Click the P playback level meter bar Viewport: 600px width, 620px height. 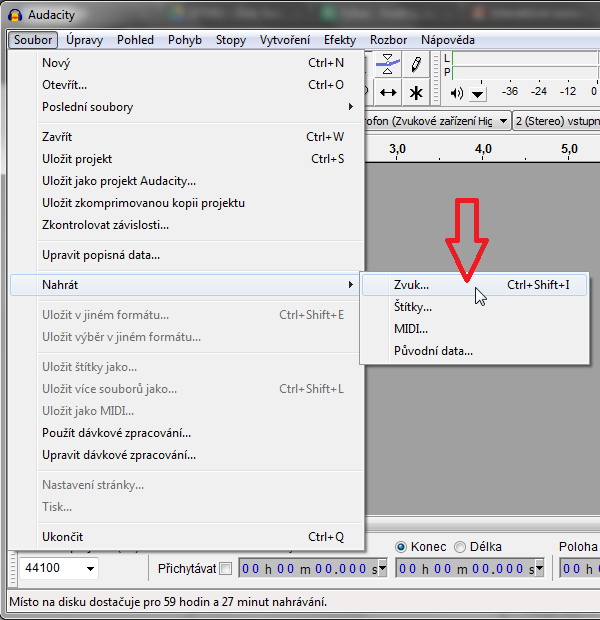(x=526, y=73)
